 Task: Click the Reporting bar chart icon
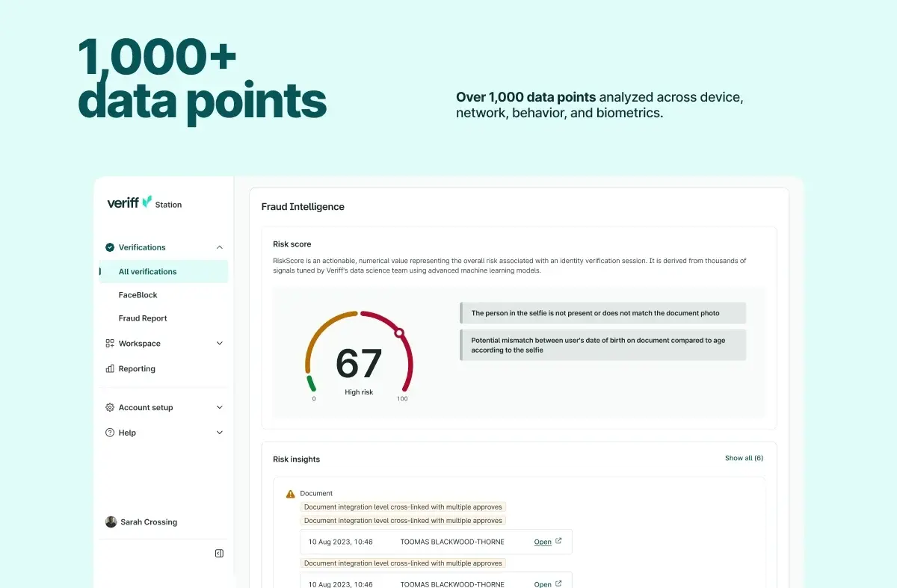point(110,368)
